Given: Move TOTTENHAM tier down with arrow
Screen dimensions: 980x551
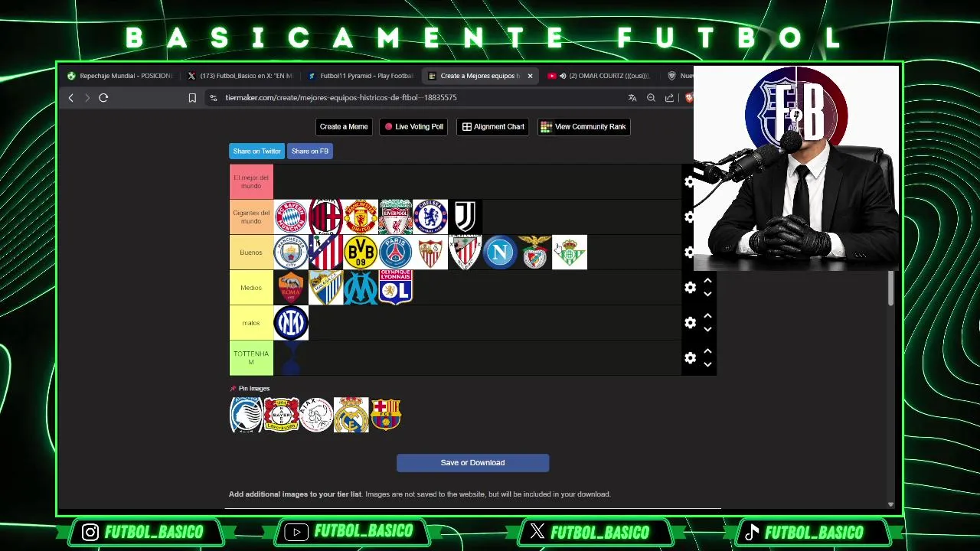Looking at the screenshot, I should pos(707,364).
